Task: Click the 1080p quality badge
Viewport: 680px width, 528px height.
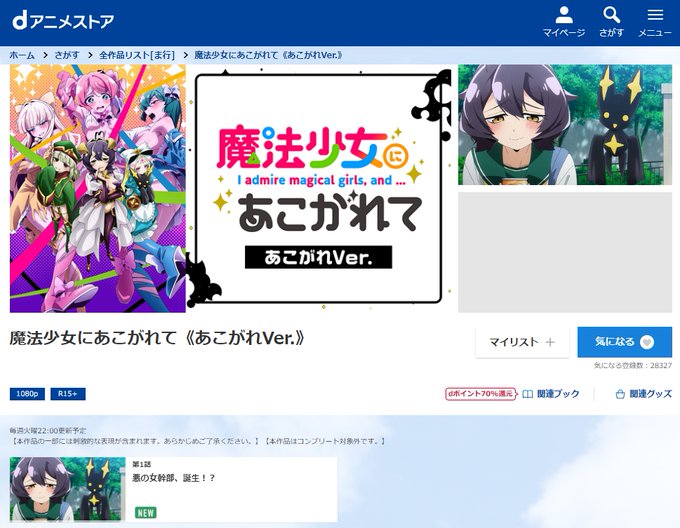Action: [27, 394]
